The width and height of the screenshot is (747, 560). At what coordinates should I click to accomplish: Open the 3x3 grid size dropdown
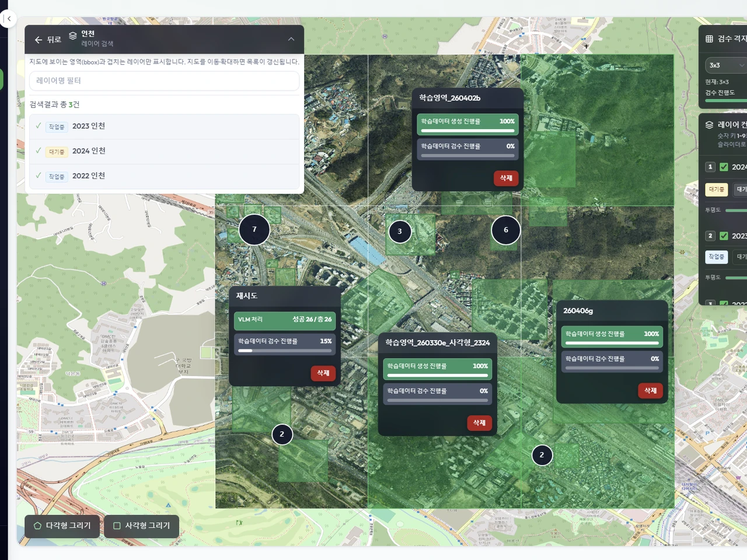pyautogui.click(x=726, y=65)
